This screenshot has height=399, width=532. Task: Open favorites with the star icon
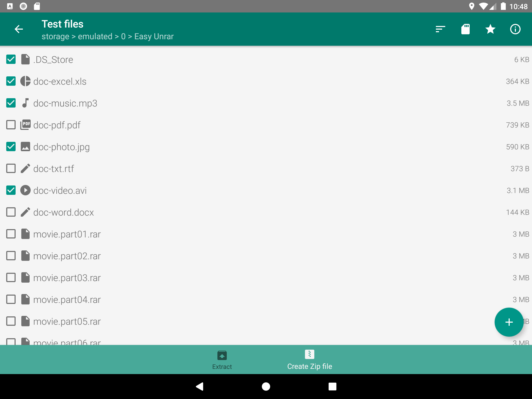(x=490, y=29)
